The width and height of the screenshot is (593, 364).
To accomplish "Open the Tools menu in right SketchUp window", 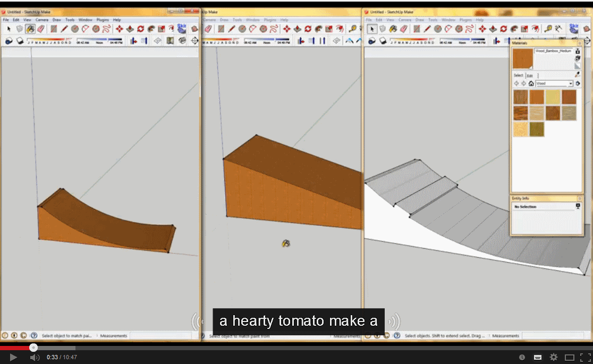I will pos(433,20).
